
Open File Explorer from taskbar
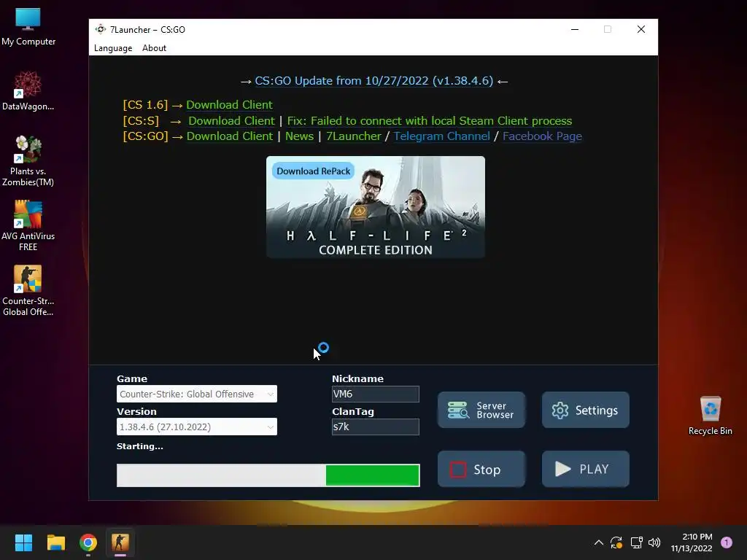click(55, 542)
